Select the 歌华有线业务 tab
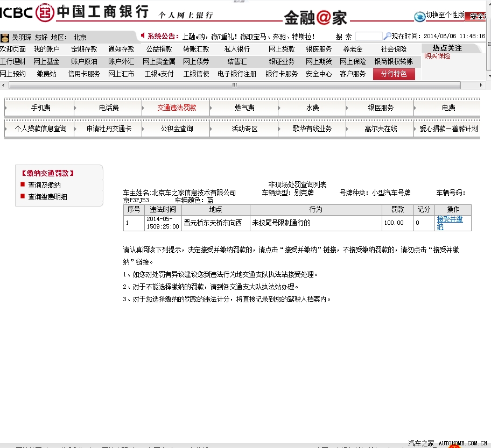 pyautogui.click(x=312, y=129)
